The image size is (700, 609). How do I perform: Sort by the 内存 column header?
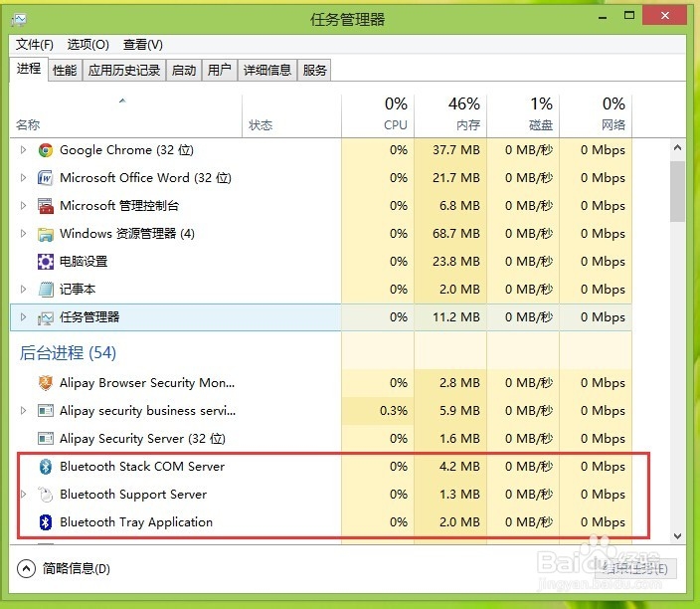click(x=450, y=116)
